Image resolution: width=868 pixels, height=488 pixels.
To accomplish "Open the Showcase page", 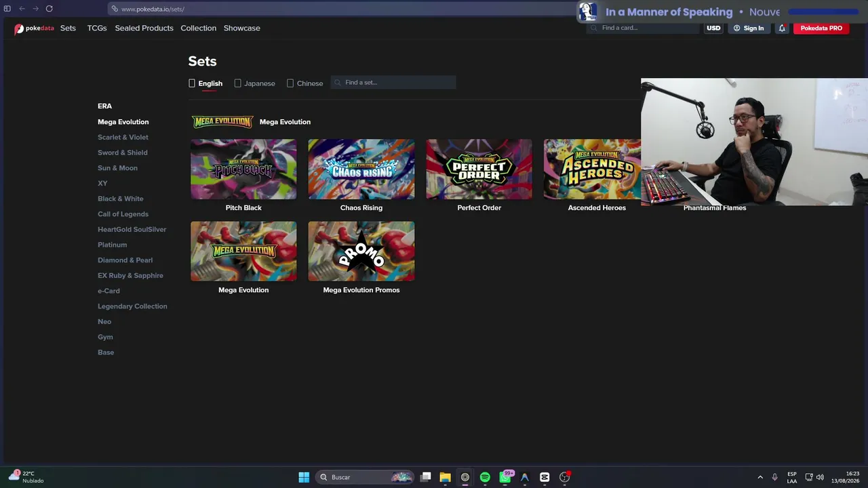I will coord(242,28).
